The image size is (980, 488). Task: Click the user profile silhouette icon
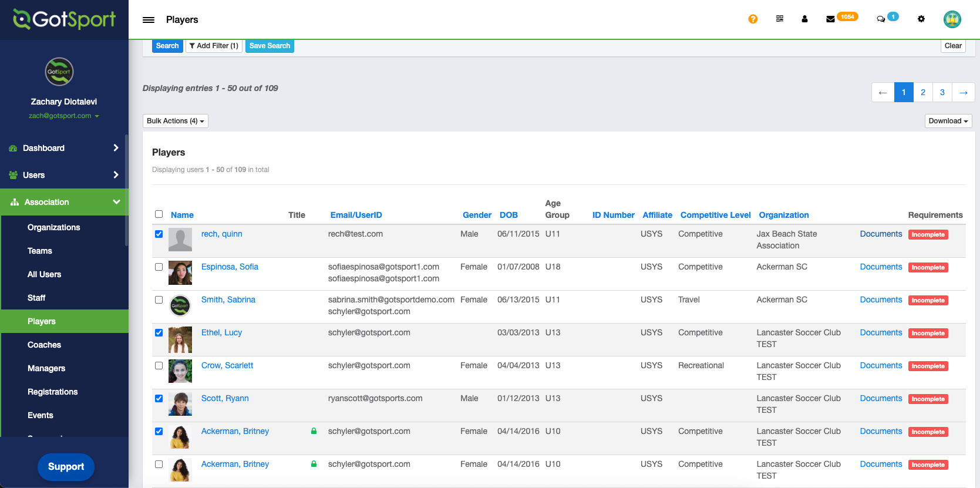pyautogui.click(x=804, y=19)
